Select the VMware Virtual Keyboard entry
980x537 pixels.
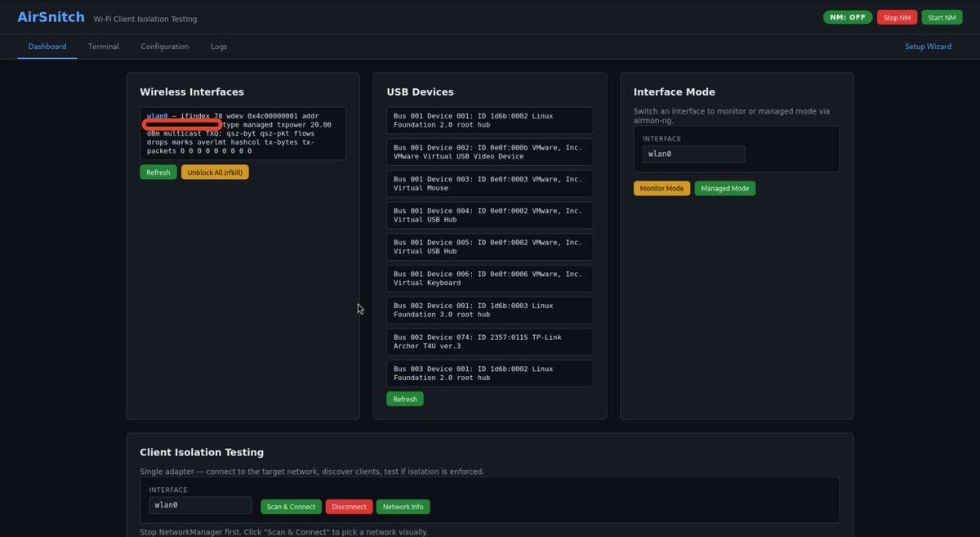coord(489,278)
